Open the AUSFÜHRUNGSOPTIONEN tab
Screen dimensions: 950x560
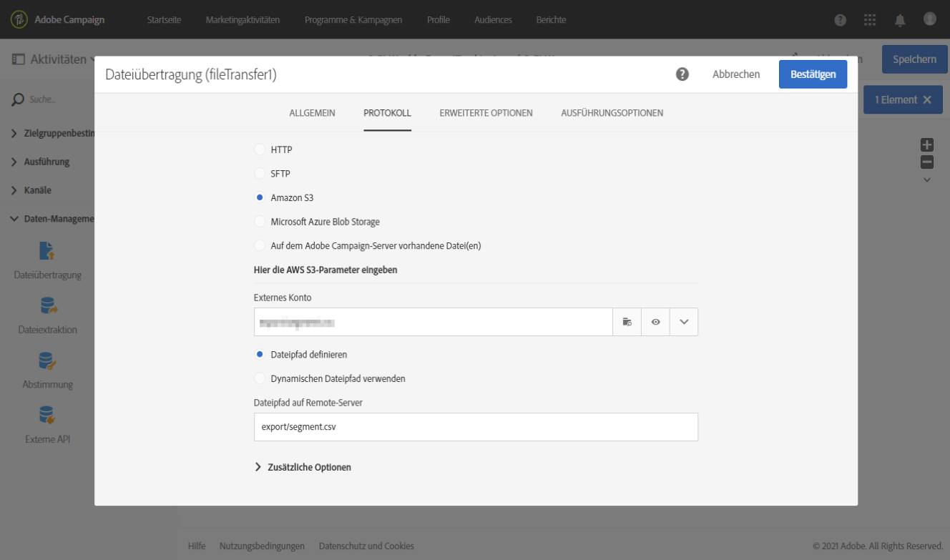[x=612, y=113]
